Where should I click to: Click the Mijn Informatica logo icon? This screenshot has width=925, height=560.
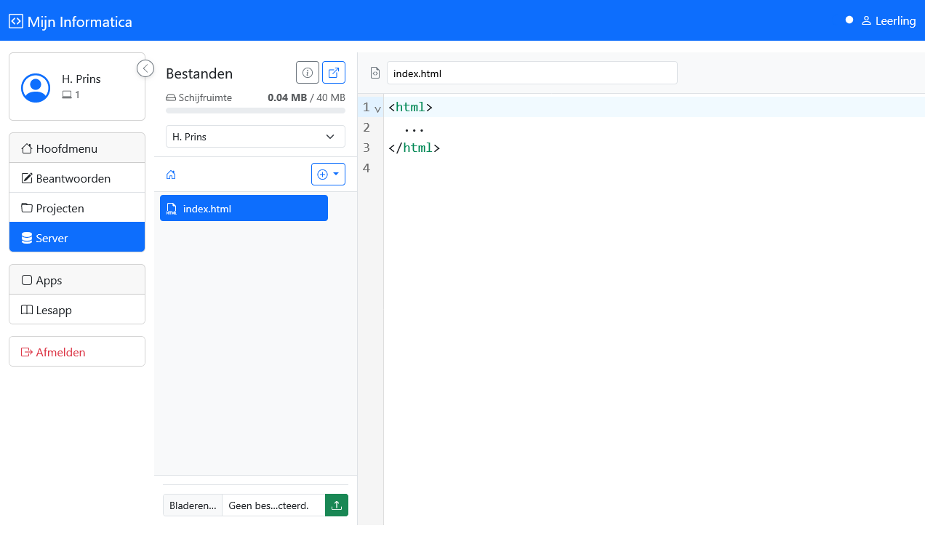16,21
